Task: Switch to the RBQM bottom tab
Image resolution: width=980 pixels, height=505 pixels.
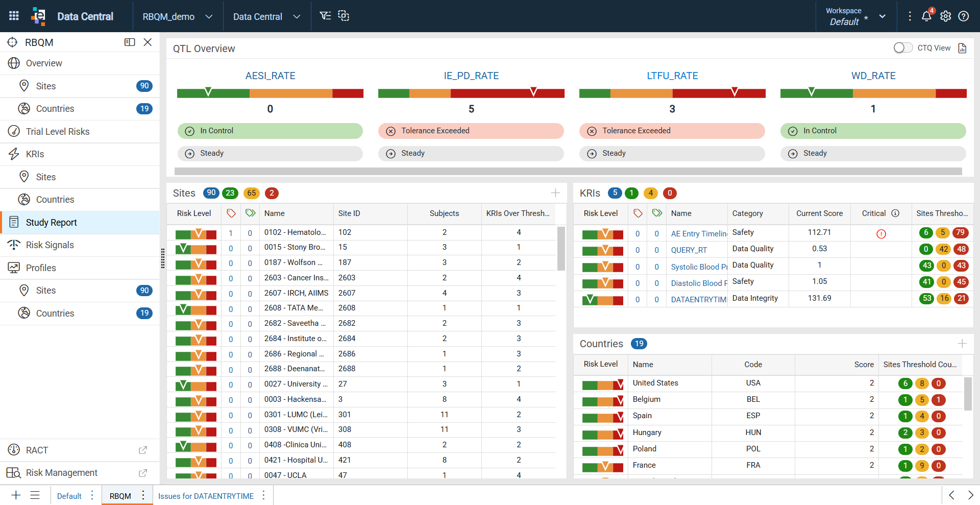Action: [120, 496]
